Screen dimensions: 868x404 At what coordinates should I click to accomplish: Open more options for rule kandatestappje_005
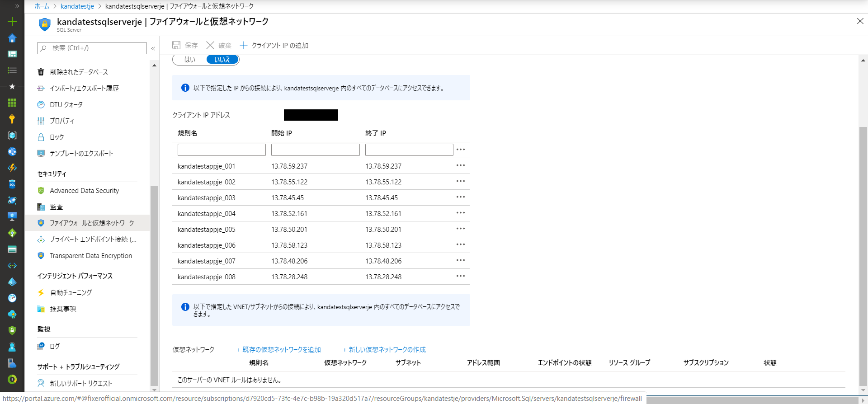click(460, 229)
